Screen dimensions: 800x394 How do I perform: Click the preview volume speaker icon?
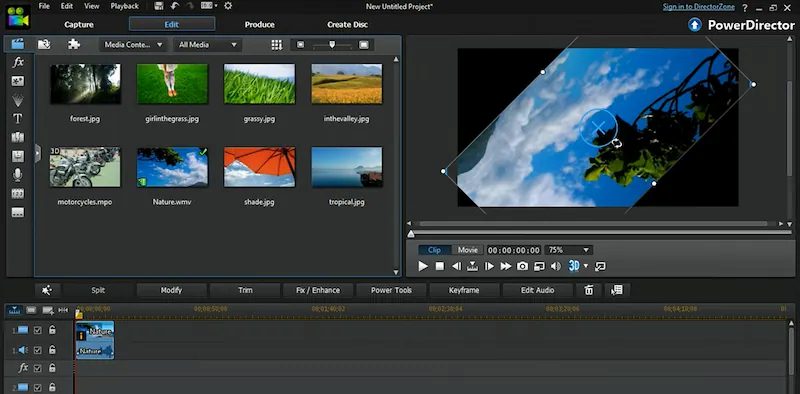coord(556,266)
